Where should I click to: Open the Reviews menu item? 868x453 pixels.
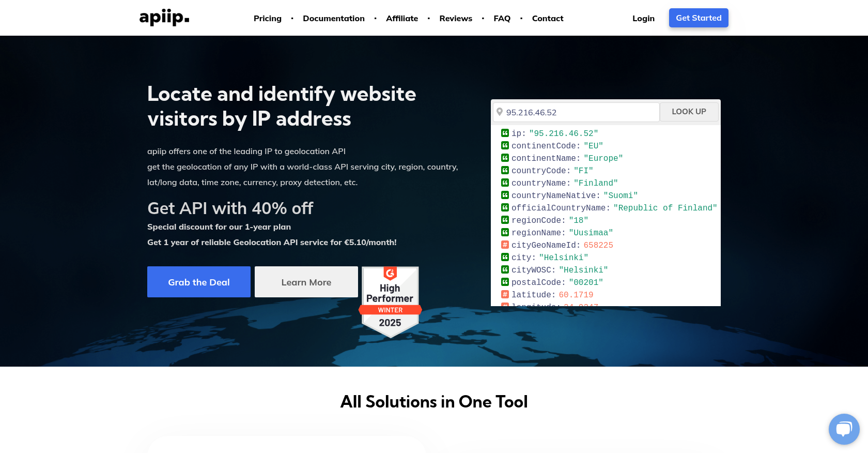point(456,18)
